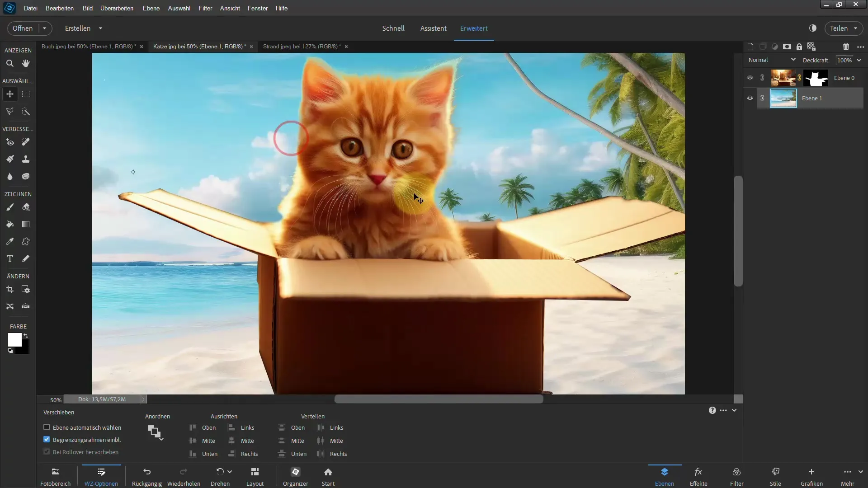Select the Content-Aware Move tool
The width and height of the screenshot is (868, 488).
[9, 306]
